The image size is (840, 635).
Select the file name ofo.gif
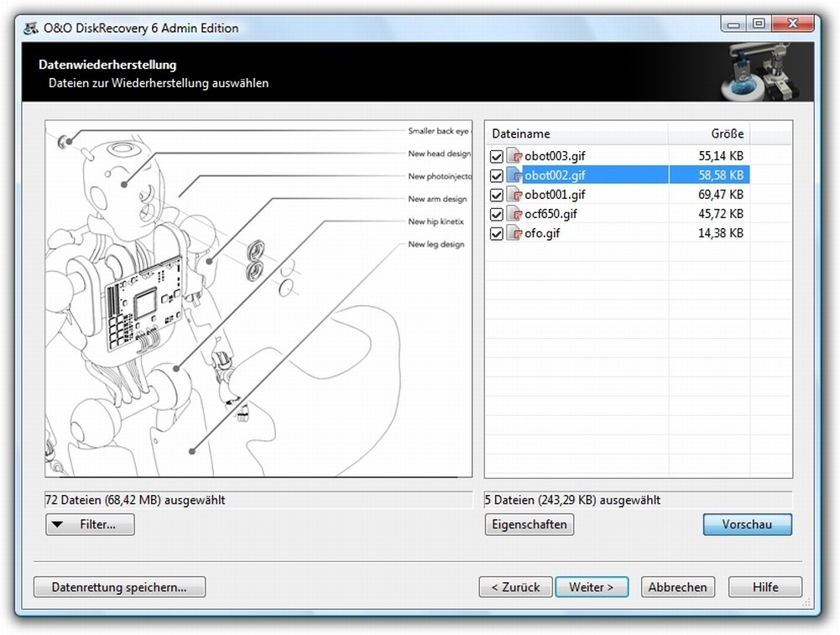(542, 233)
